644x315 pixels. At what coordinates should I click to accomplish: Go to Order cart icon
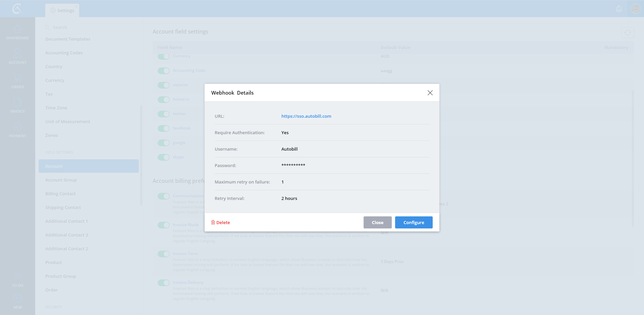pyautogui.click(x=17, y=78)
